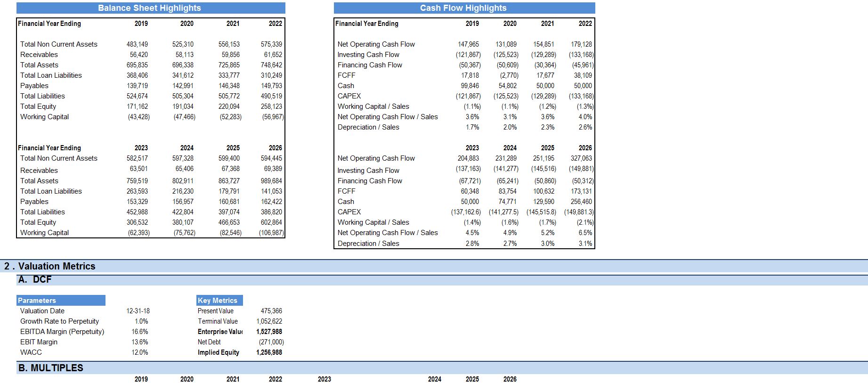Viewport: 868px width, 383px height.
Task: Select the 2020 Receivables value 58,113
Action: (x=184, y=55)
